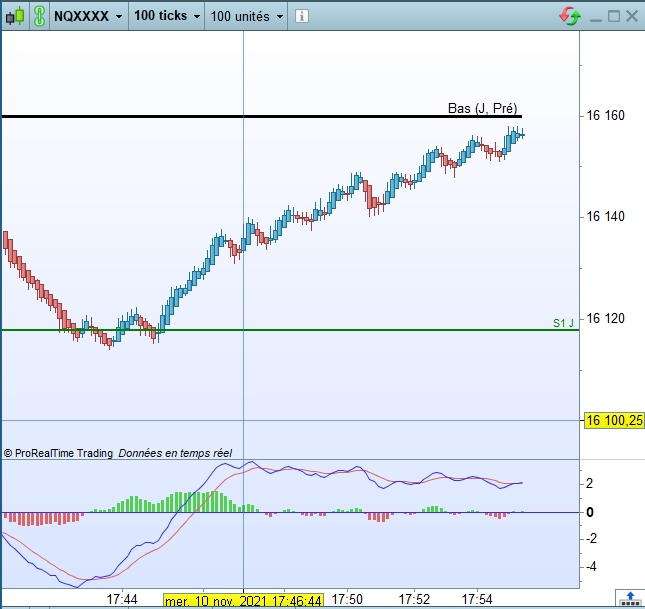The image size is (645, 609).
Task: Open the NQXXXX instrument dropdown
Action: (x=88, y=16)
